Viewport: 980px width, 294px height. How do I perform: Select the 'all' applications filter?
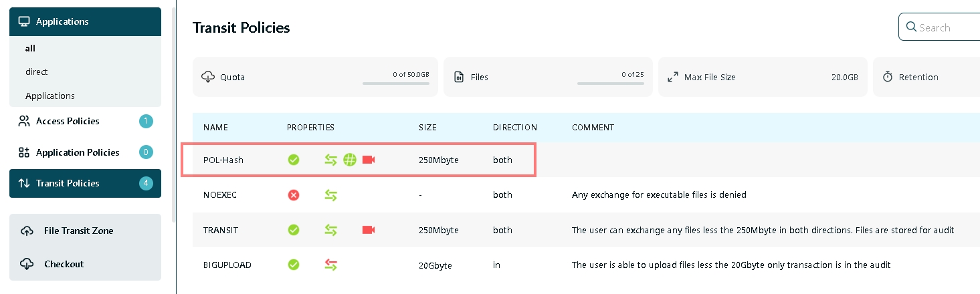[x=31, y=48]
